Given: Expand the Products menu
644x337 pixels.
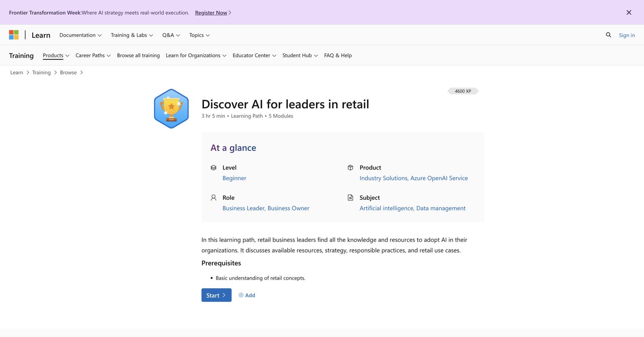Looking at the screenshot, I should [x=56, y=55].
